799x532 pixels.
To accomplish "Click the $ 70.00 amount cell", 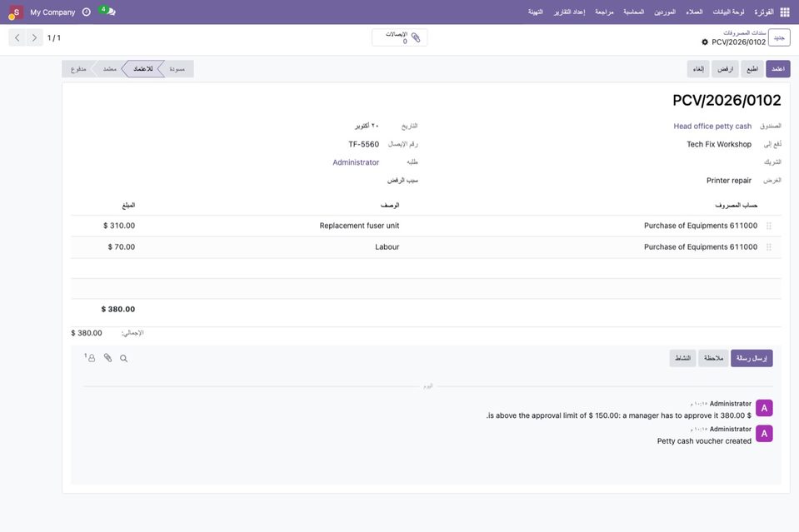I will [x=122, y=247].
